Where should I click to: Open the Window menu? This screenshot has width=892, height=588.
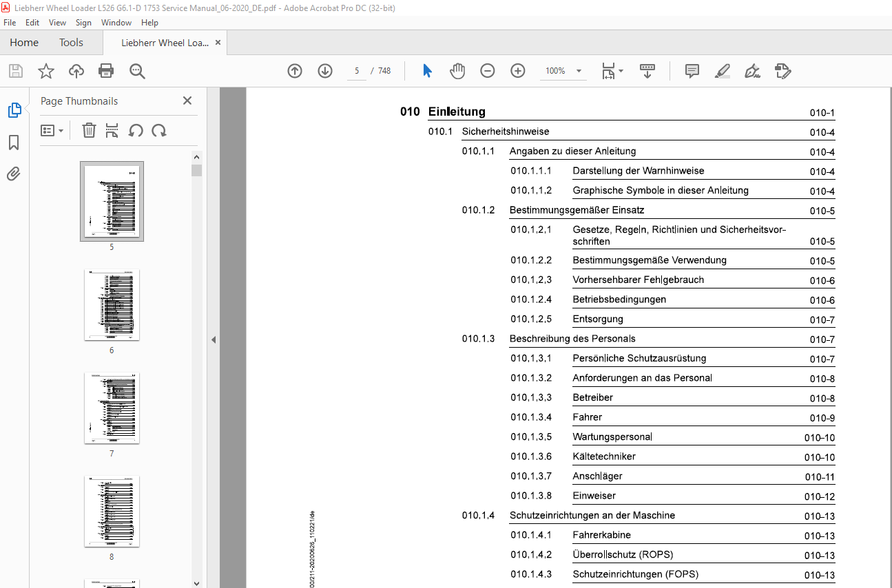click(116, 23)
